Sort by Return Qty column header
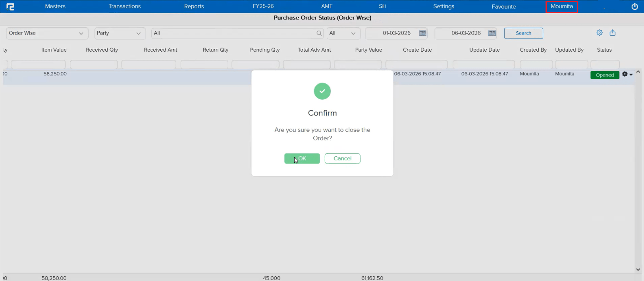This screenshot has height=281, width=644. coord(216,50)
